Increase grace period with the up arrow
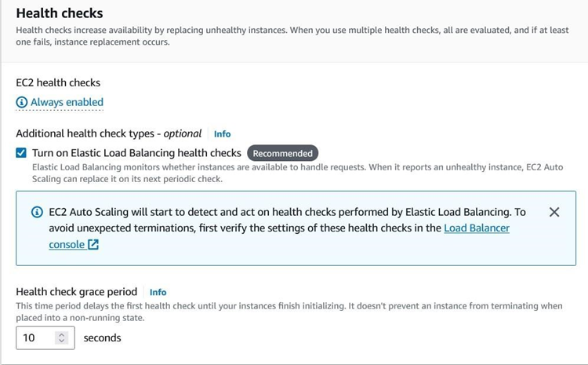Image resolution: width=588 pixels, height=365 pixels. click(63, 334)
